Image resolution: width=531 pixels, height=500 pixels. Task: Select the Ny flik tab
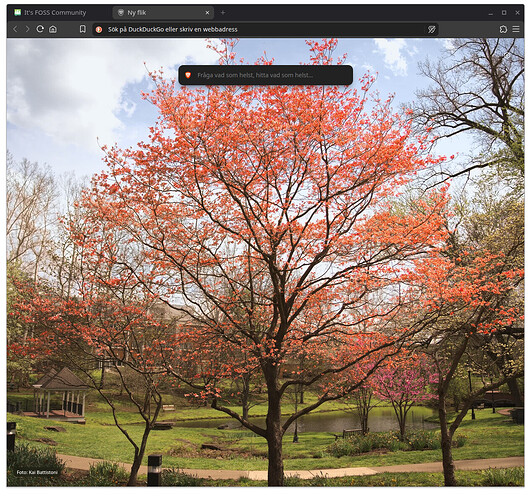(x=163, y=13)
